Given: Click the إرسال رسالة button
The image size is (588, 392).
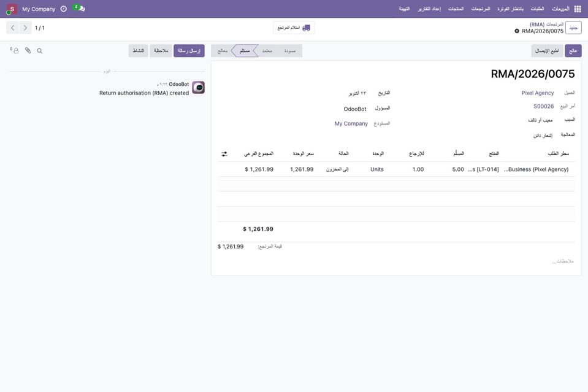Looking at the screenshot, I should click(x=189, y=51).
